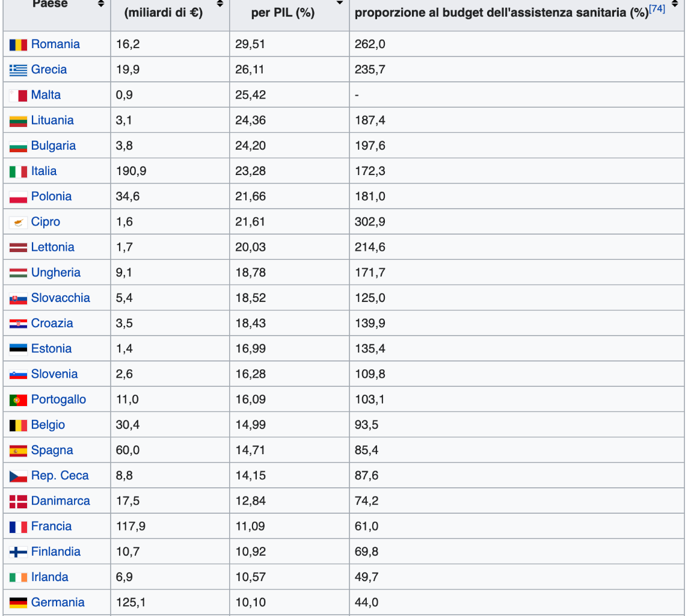Viewport: 691px width, 616px height.
Task: Open the Germania country link
Action: point(58,602)
